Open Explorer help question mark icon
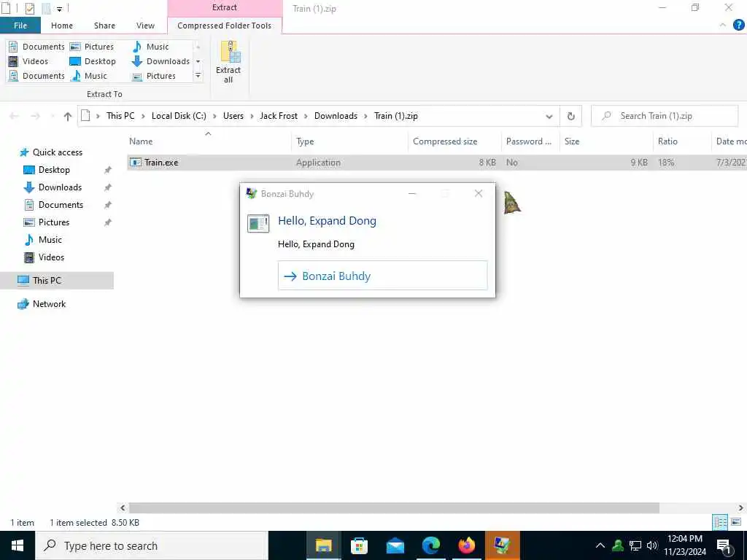This screenshot has height=560, width=747. (738, 26)
